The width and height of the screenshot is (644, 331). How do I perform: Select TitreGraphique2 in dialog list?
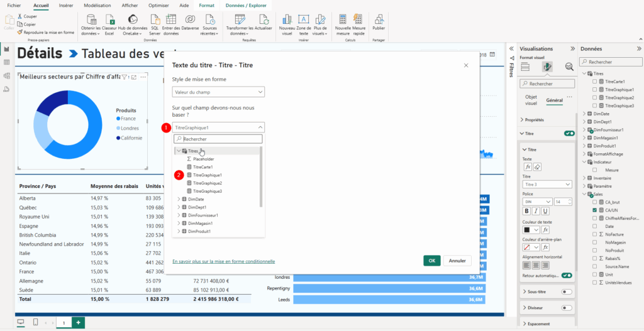point(207,183)
